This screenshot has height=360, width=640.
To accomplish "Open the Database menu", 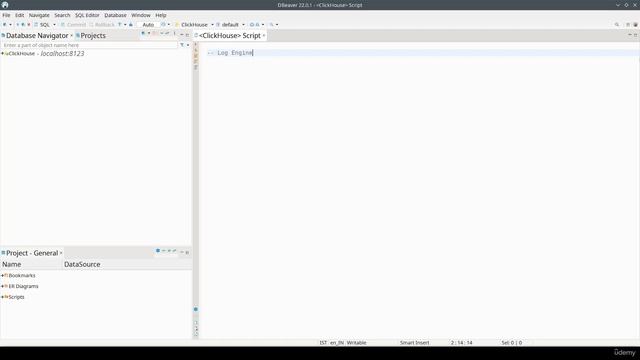I will (x=116, y=15).
